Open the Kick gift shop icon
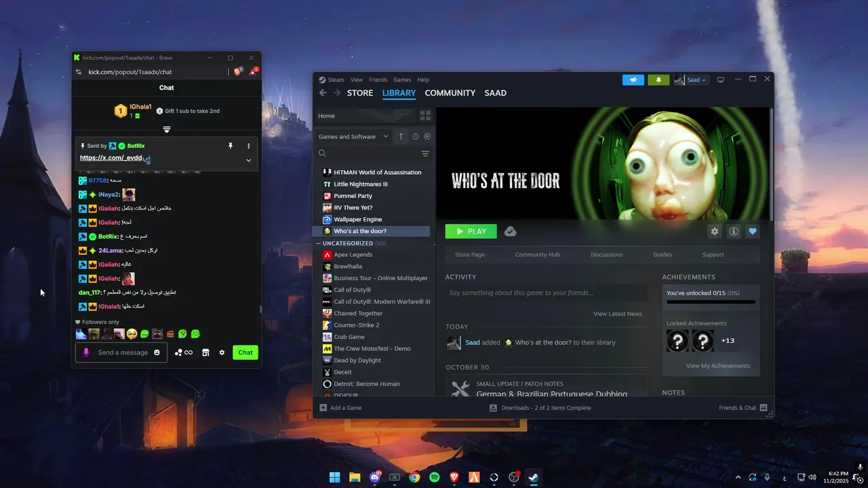 (205, 352)
